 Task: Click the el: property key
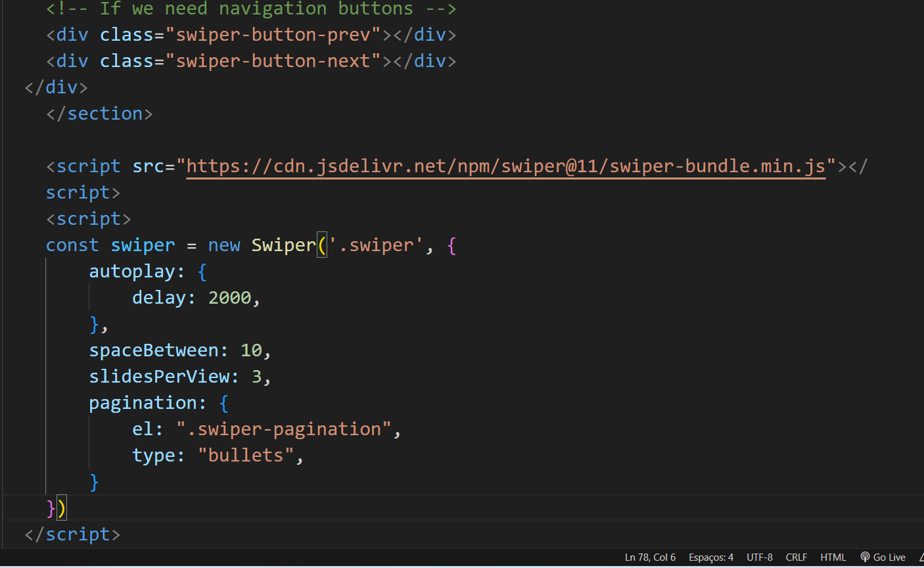(148, 429)
